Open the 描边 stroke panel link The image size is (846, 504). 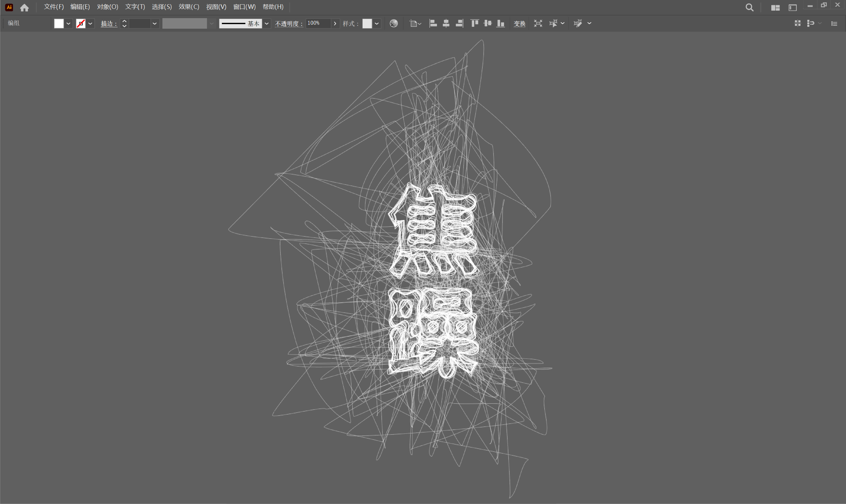[x=109, y=23]
